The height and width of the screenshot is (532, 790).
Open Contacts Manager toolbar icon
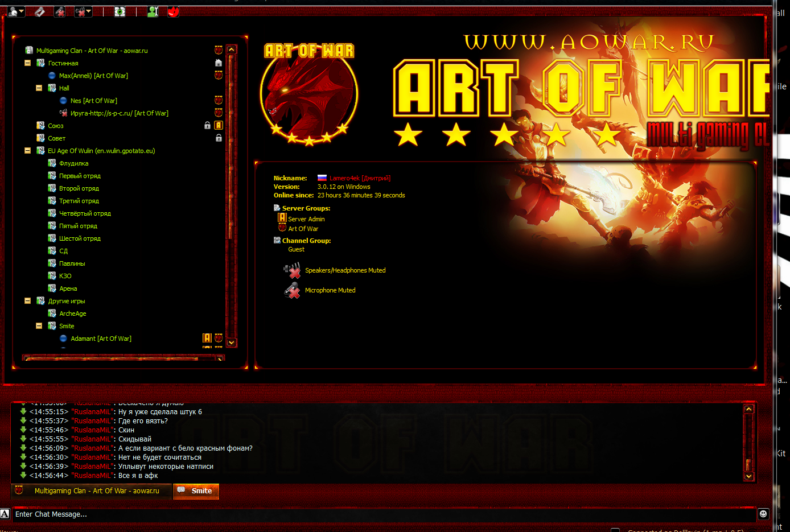(153, 11)
